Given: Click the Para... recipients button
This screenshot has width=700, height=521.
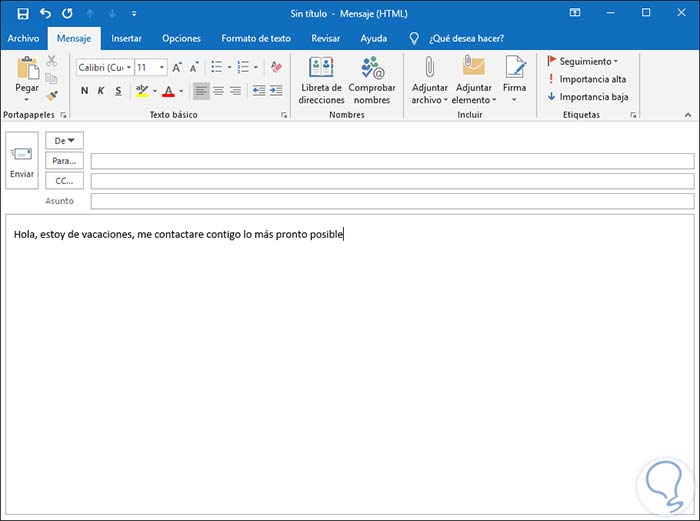Looking at the screenshot, I should point(64,161).
